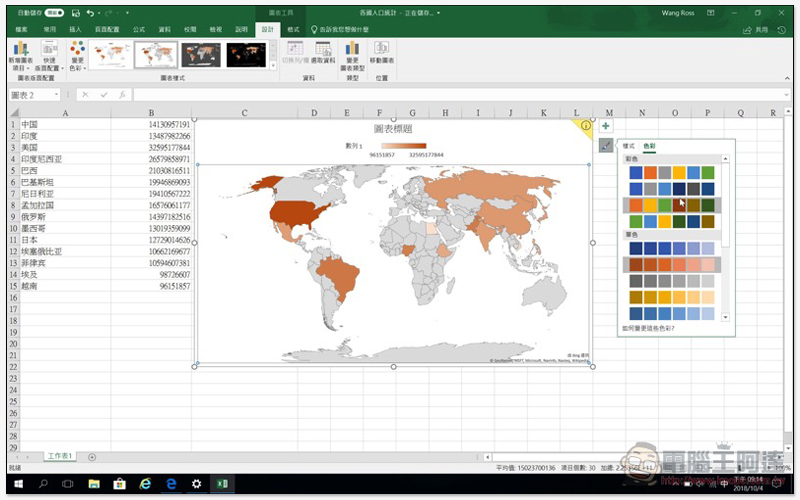800x500 pixels.
Task: Switch to 樣式 tab in chart styles flyout
Action: 629,146
